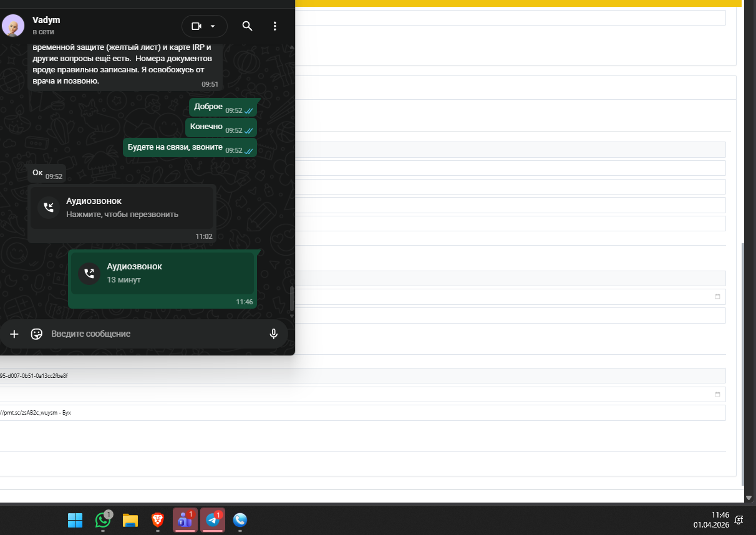The height and width of the screenshot is (535, 756).
Task: Open the attachment plus menu
Action: tap(14, 334)
